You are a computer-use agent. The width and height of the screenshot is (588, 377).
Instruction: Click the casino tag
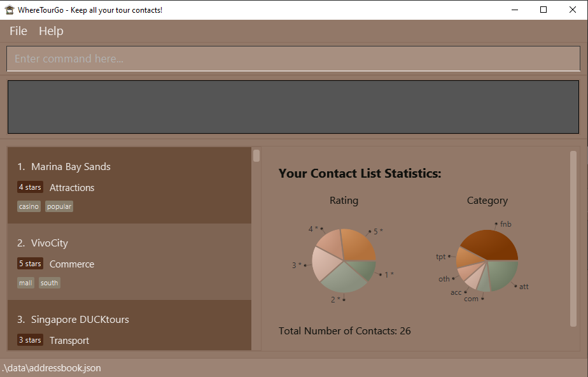tap(29, 206)
